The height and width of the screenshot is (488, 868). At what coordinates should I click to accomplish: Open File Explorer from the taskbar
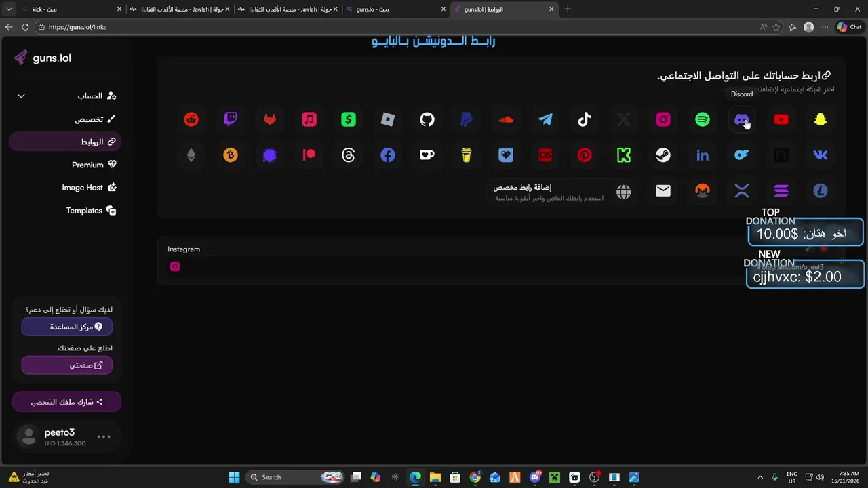pos(435,477)
